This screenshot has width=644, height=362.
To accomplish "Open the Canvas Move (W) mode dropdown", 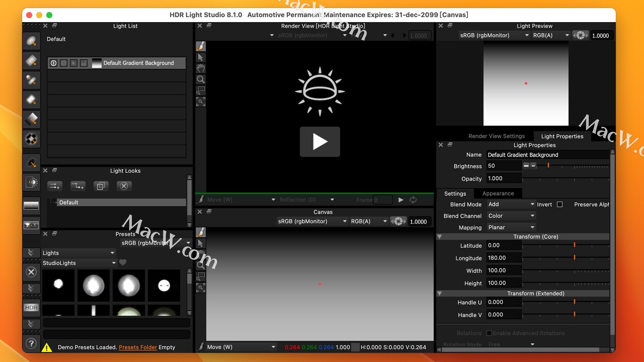I will (241, 347).
